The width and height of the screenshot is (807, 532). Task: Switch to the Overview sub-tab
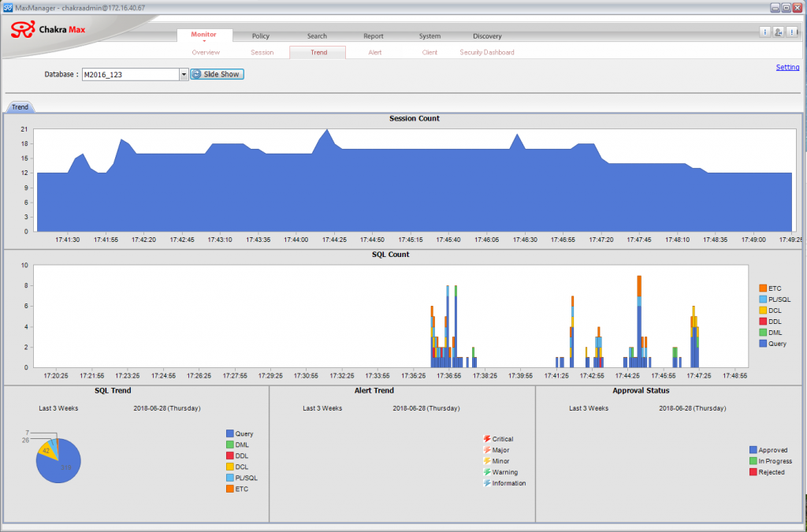point(206,52)
